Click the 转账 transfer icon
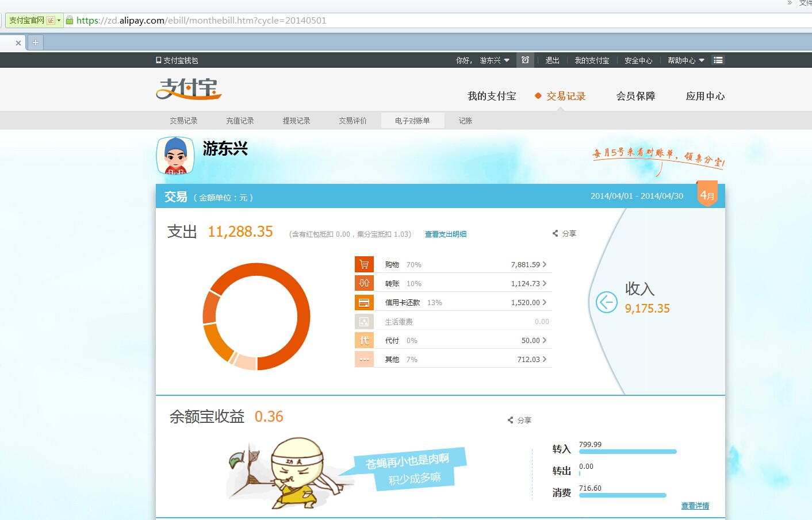The image size is (812, 520). [x=364, y=283]
